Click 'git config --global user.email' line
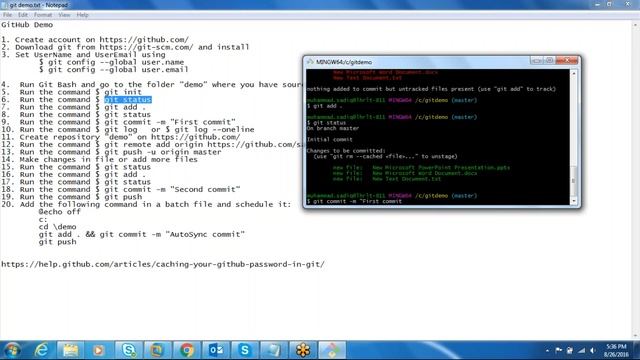The height and width of the screenshot is (360, 640). pos(113,70)
